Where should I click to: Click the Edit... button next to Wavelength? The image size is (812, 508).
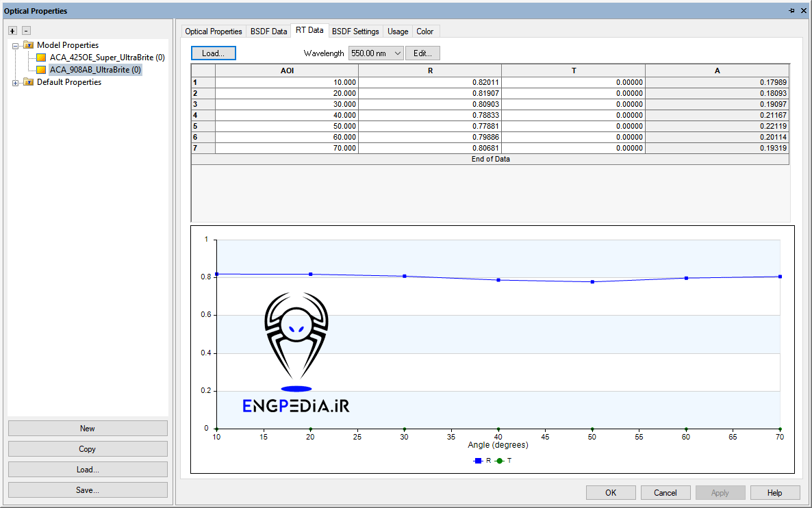[x=422, y=53]
